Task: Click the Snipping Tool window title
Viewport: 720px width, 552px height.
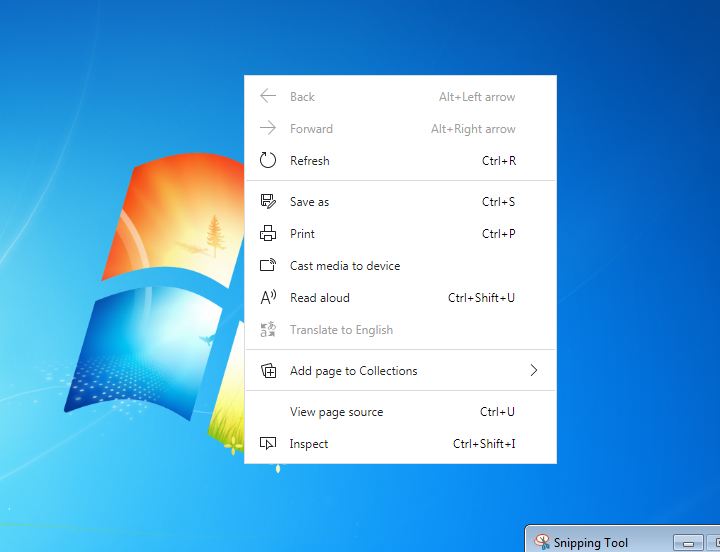Action: point(590,543)
